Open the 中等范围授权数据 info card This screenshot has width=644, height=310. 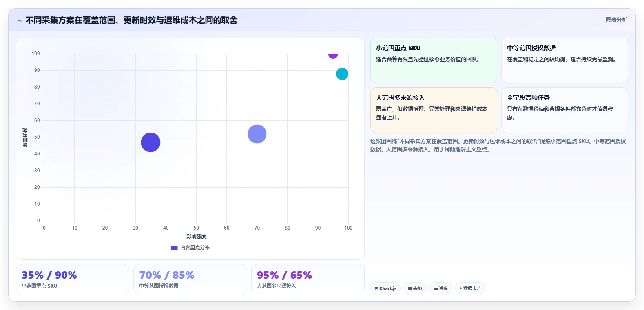[564, 60]
